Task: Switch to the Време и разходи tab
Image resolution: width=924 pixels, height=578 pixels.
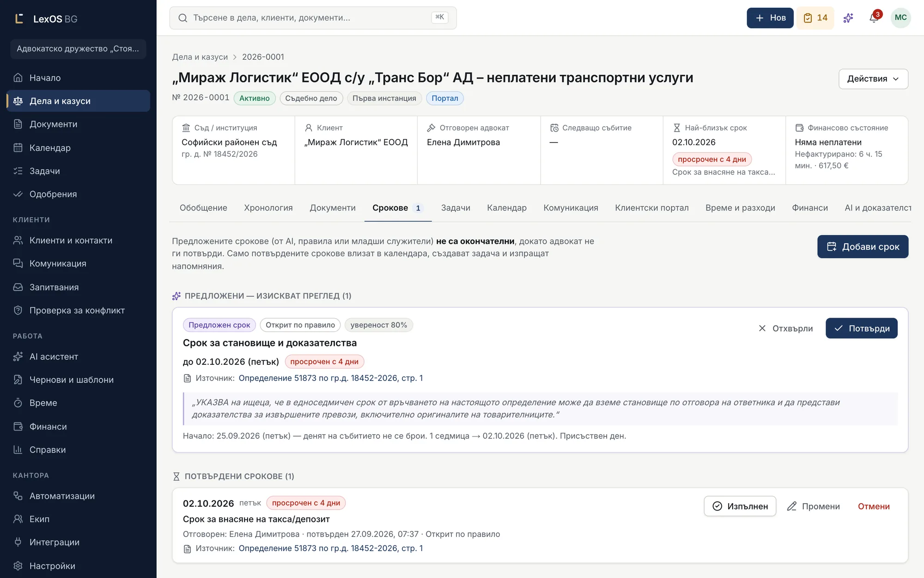Action: 740,208
